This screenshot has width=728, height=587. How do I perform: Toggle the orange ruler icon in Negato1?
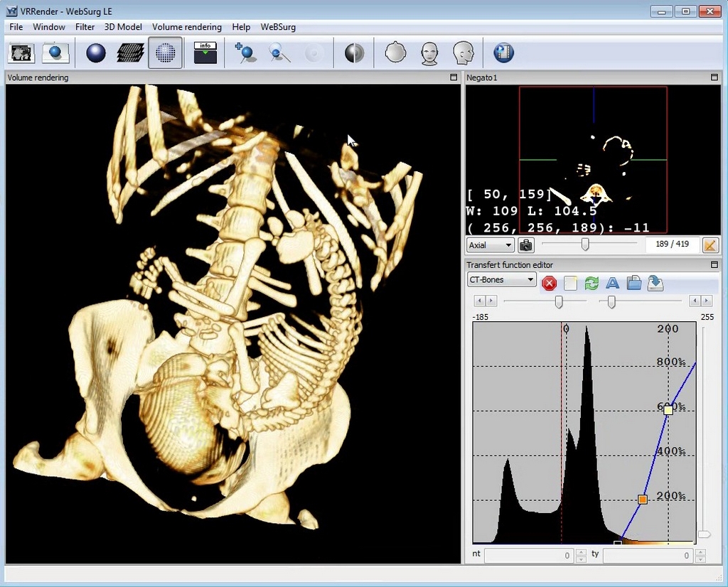click(710, 245)
